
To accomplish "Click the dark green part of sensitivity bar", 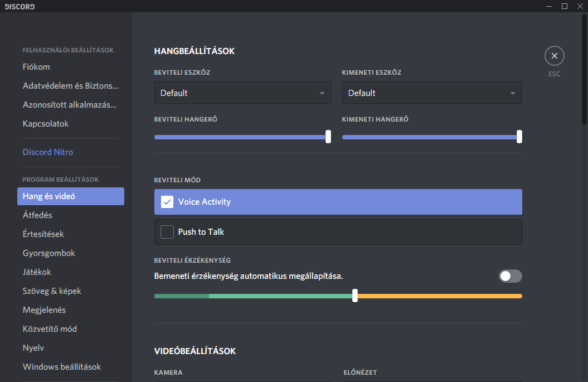I will tap(182, 296).
